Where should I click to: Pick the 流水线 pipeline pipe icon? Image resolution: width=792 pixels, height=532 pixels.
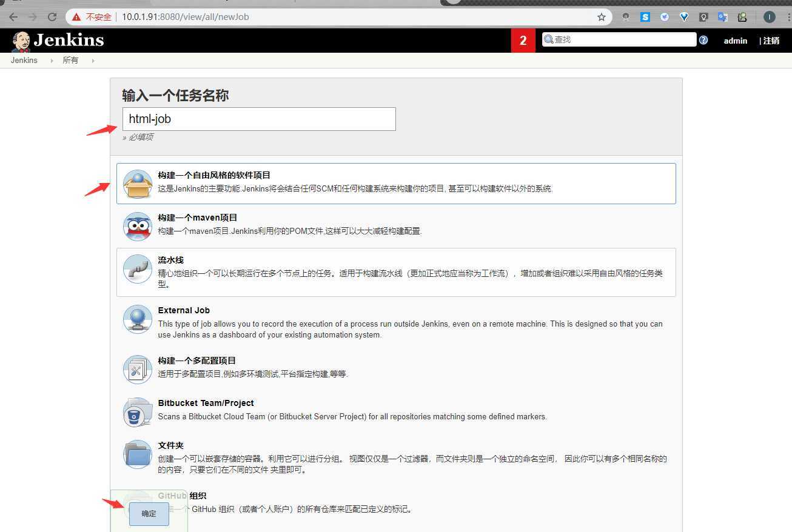138,268
